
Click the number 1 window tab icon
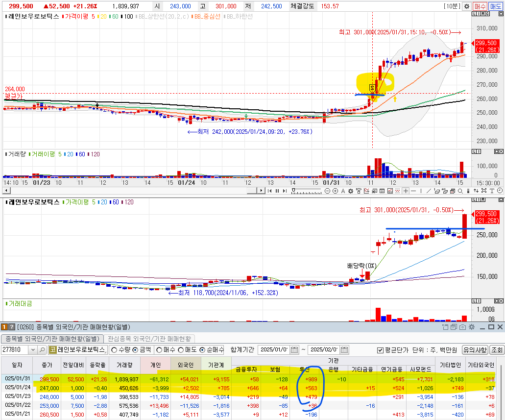4,327
